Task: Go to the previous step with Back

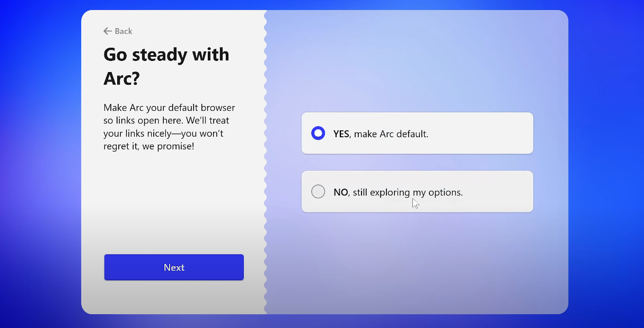Action: click(x=118, y=31)
